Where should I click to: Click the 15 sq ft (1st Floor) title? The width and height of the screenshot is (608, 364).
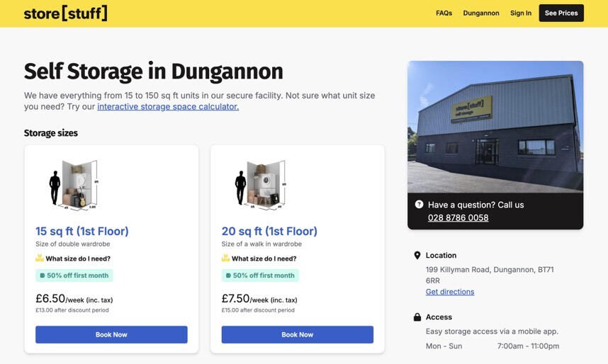(82, 232)
